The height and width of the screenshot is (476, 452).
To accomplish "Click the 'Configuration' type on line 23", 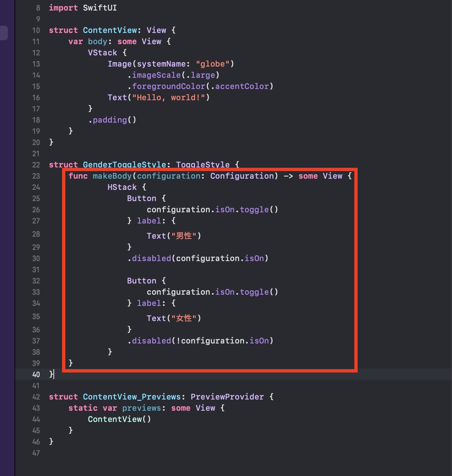I will (x=242, y=176).
